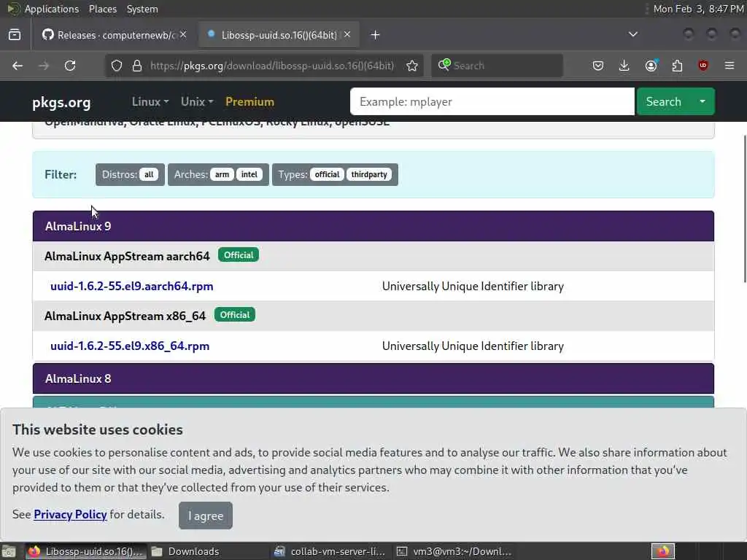Open the Pocket save icon
Viewport: 747px width, 560px height.
pyautogui.click(x=598, y=66)
